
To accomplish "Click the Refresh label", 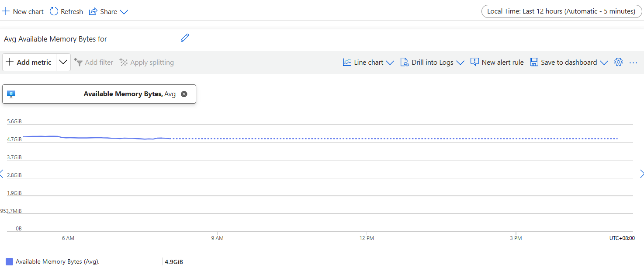I will [x=72, y=12].
